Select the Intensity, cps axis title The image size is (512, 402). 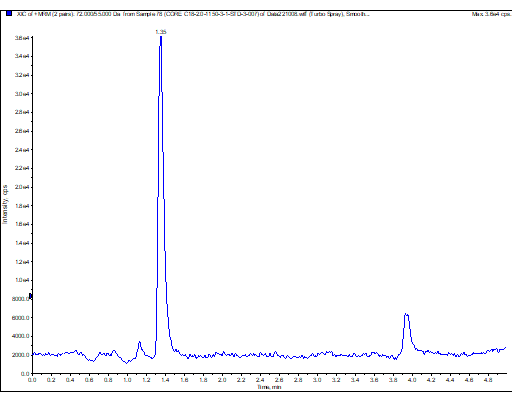pyautogui.click(x=5, y=204)
